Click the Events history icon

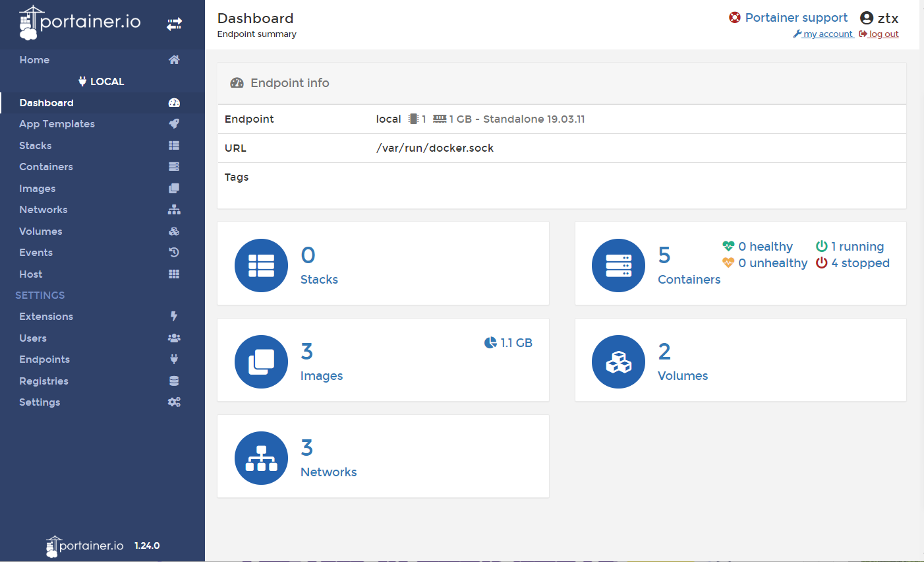(174, 253)
